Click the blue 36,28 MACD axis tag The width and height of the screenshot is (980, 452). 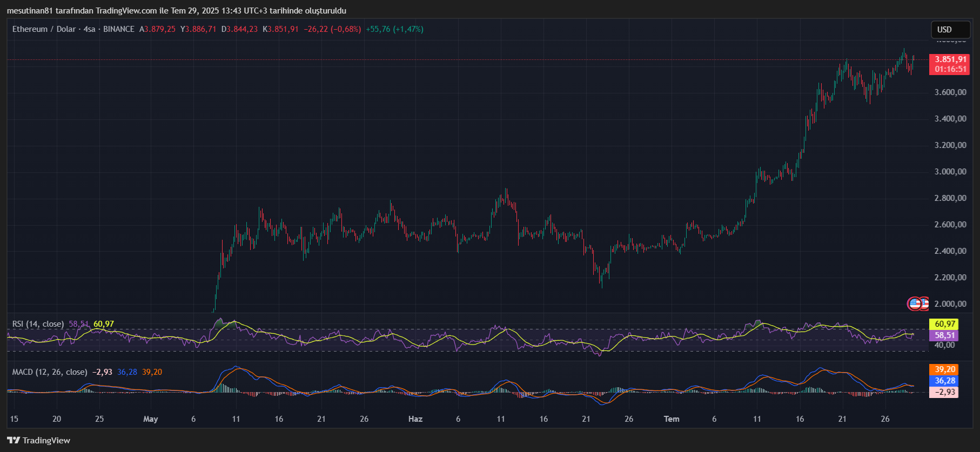[944, 381]
